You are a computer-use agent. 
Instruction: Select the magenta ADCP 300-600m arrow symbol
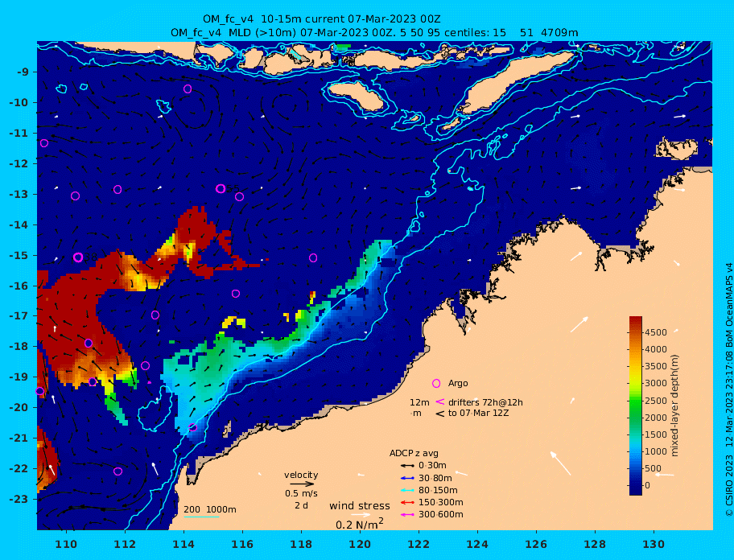pos(408,515)
